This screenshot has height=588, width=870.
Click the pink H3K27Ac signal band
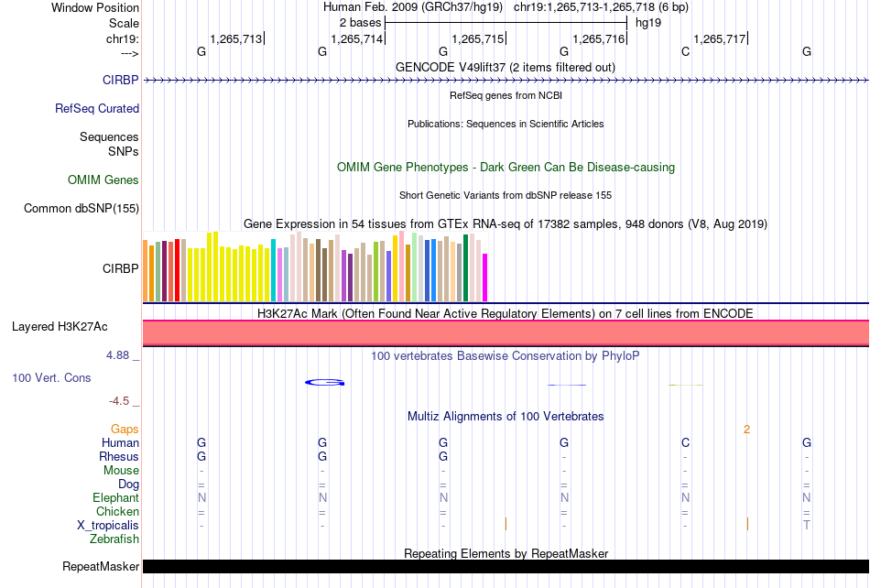(506, 332)
